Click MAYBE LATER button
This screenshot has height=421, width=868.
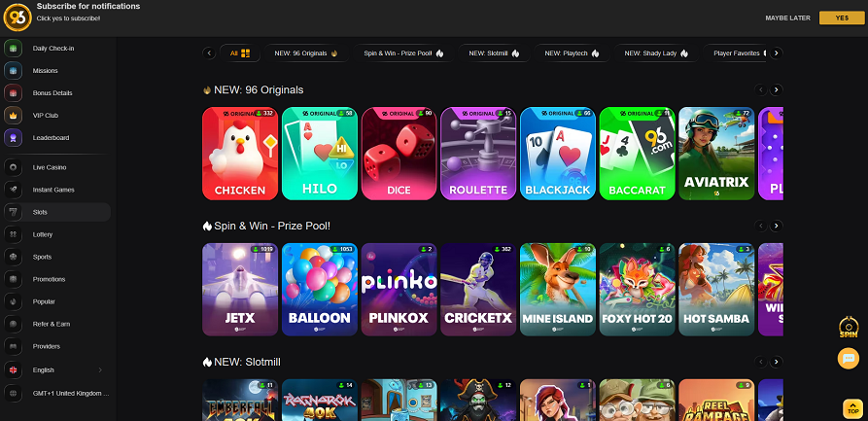click(787, 18)
